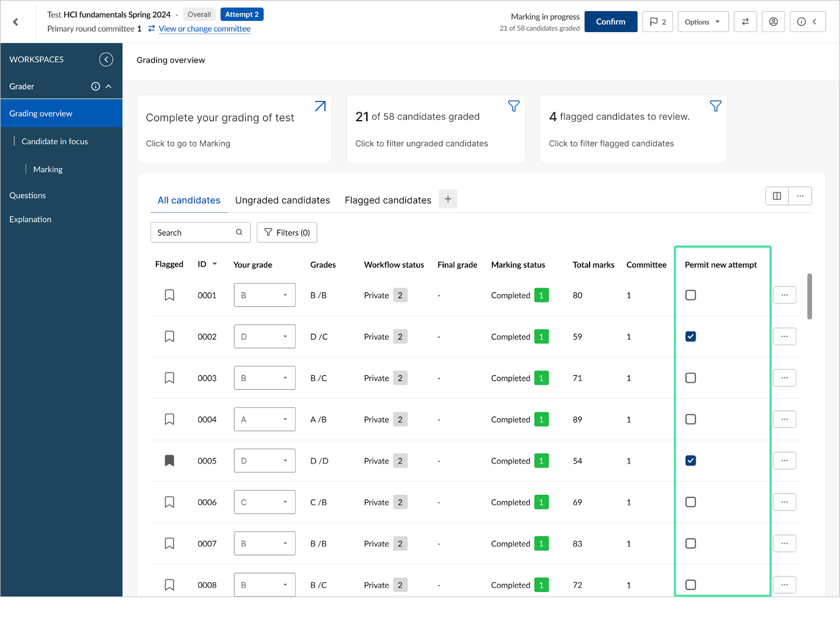The image size is (840, 626).
Task: Check Permit new attempt for candidate 0006
Action: [690, 502]
